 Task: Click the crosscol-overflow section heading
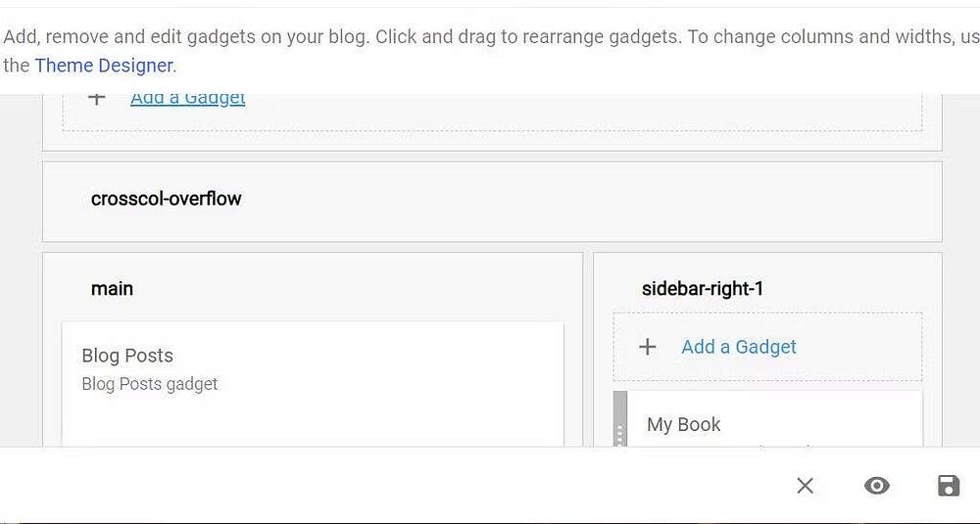[166, 199]
